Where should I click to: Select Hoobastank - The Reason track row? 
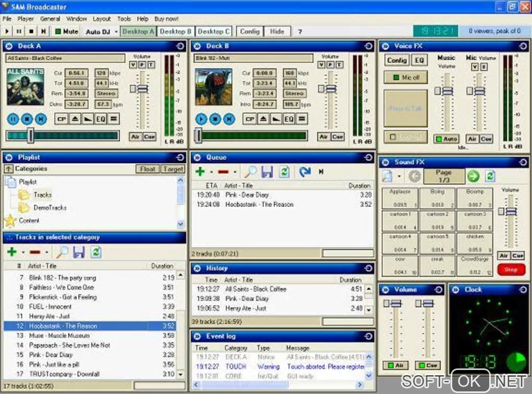click(x=90, y=326)
